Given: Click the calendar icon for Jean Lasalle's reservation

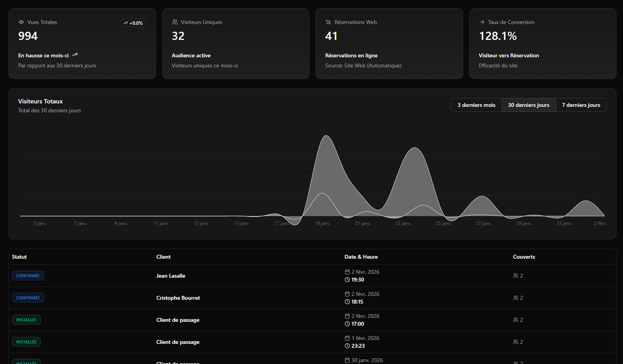Looking at the screenshot, I should click(347, 272).
